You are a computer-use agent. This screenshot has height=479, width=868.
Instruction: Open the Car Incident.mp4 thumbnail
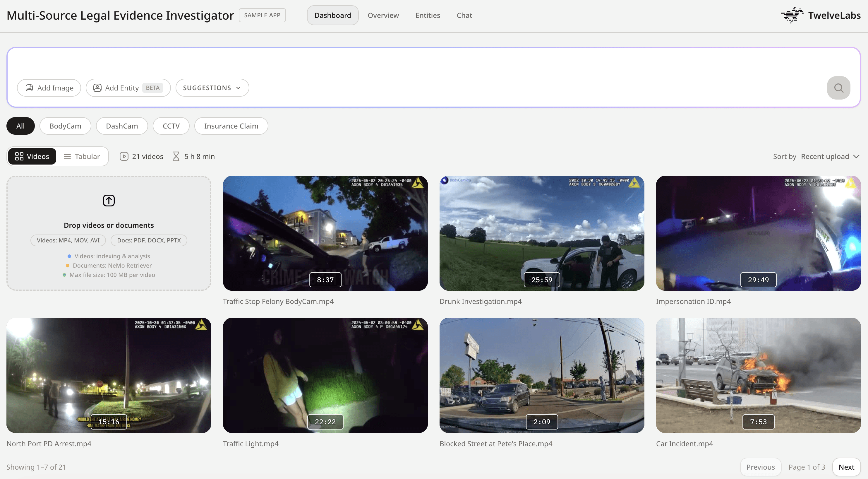(x=758, y=375)
